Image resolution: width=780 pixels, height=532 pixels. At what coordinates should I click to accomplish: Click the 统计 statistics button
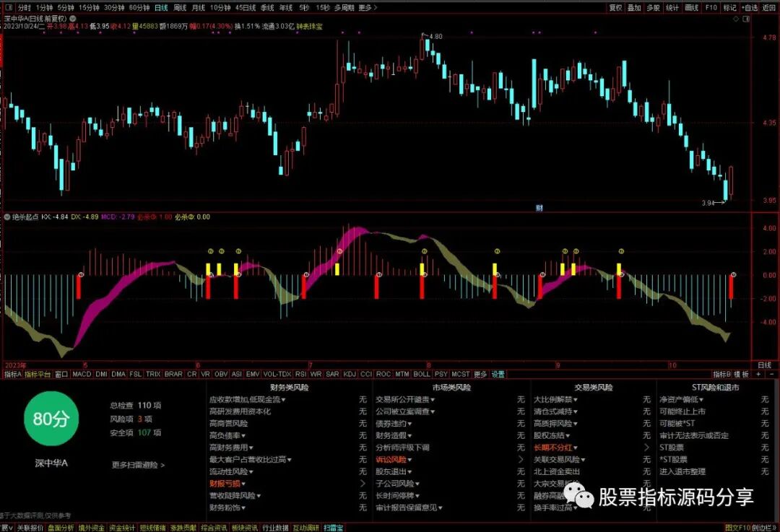pos(672,7)
